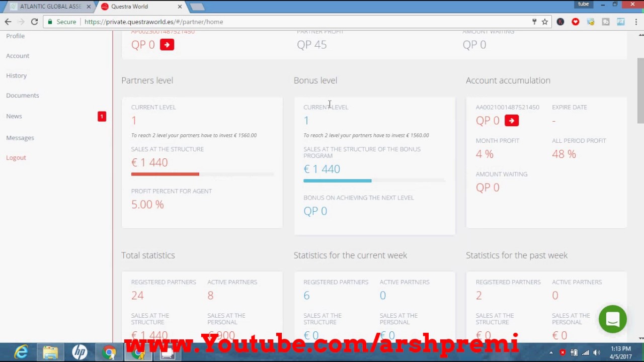
Task: Launch Internet Explorer from the taskbar
Action: click(21, 352)
